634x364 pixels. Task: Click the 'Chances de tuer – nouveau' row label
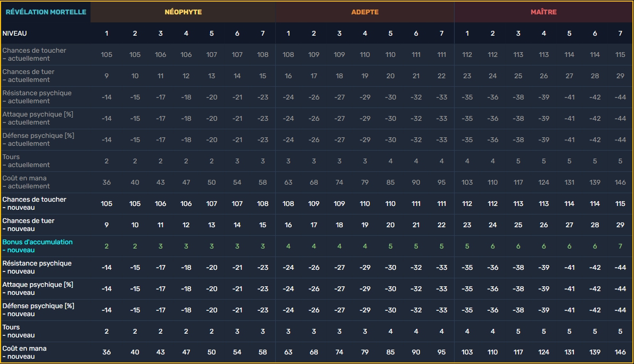(x=28, y=225)
